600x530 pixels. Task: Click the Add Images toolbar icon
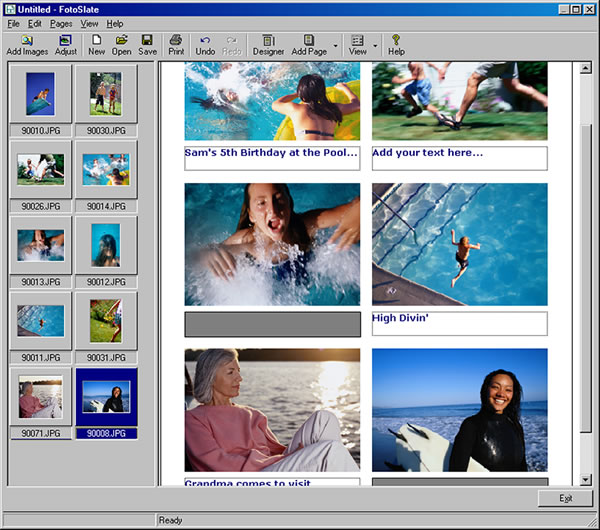point(27,41)
